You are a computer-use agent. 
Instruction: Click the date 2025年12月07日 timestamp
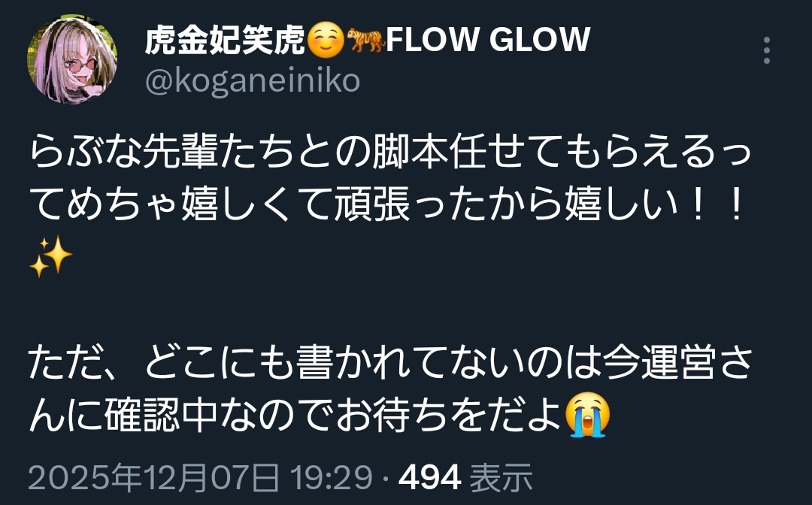(x=154, y=476)
